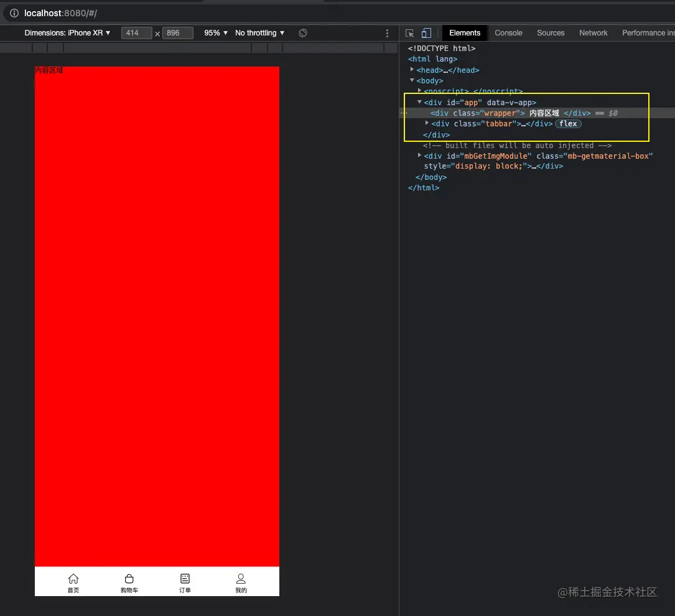The image size is (675, 616).
Task: Collapse the body element node
Action: pos(412,80)
